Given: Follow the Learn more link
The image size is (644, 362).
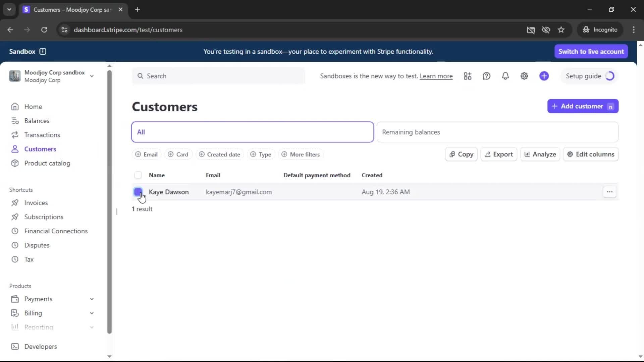Looking at the screenshot, I should pos(436,76).
